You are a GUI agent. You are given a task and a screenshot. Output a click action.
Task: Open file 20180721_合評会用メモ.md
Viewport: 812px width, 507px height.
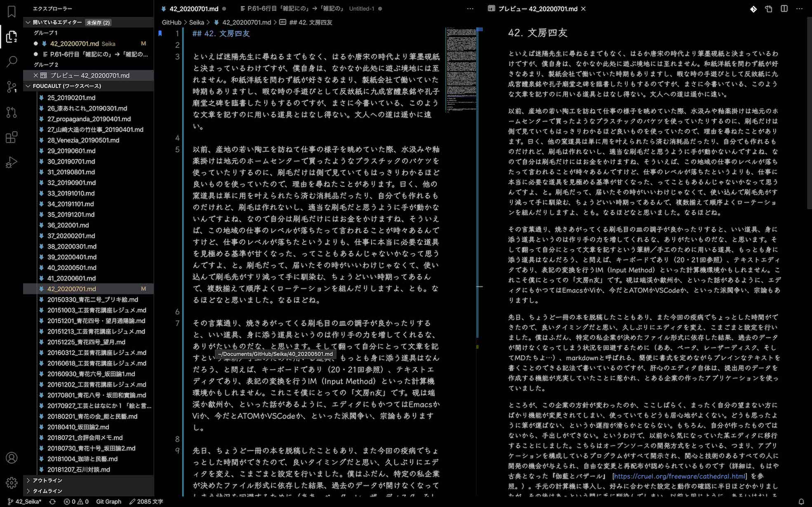point(85,438)
